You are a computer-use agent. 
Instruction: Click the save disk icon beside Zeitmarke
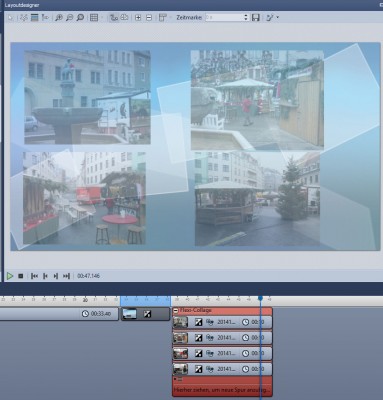(256, 18)
